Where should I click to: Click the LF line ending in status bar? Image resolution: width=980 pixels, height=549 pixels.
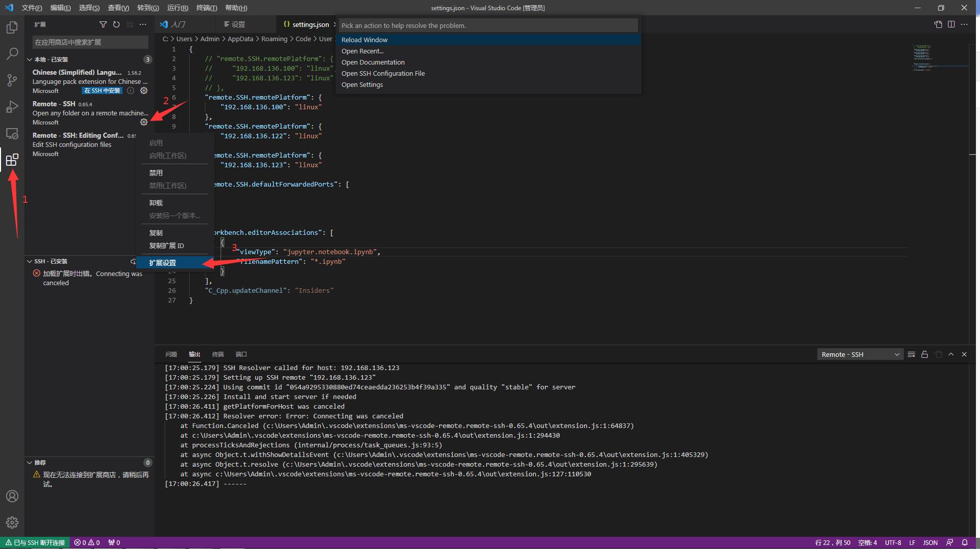tap(912, 542)
